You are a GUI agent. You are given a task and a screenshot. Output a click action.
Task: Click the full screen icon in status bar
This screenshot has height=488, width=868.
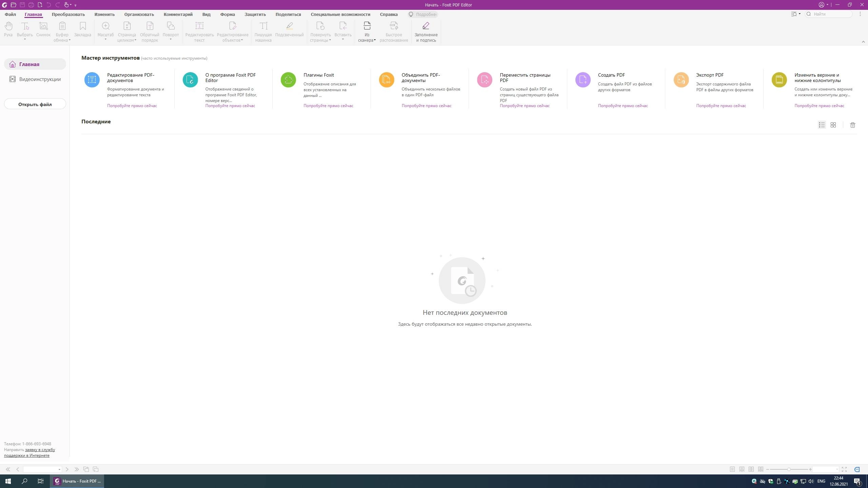(844, 469)
